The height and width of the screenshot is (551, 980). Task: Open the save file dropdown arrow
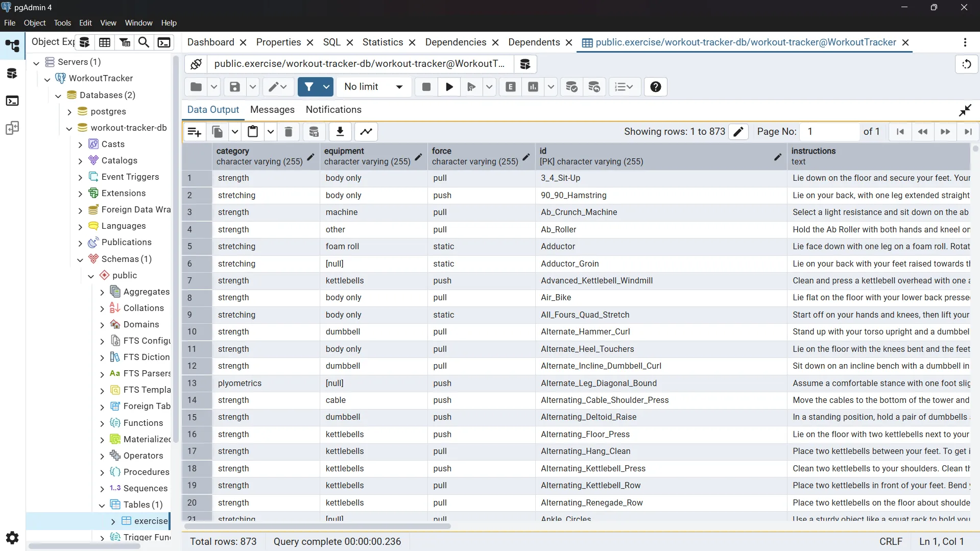[x=253, y=87]
